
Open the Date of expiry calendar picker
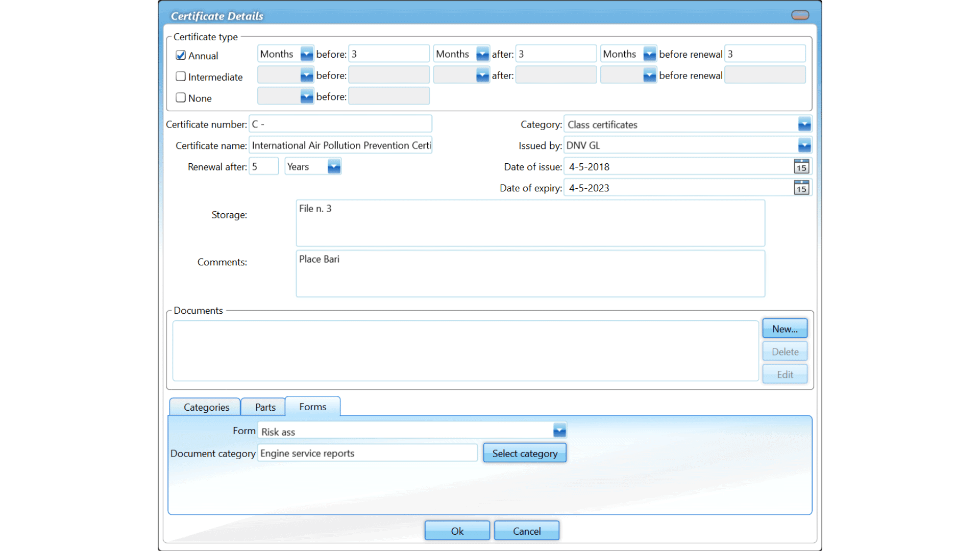point(801,188)
